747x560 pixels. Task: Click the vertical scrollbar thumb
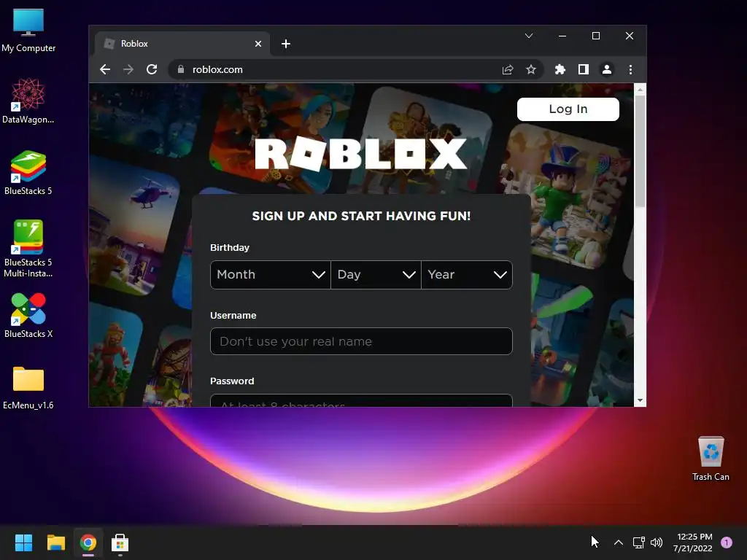[640, 151]
